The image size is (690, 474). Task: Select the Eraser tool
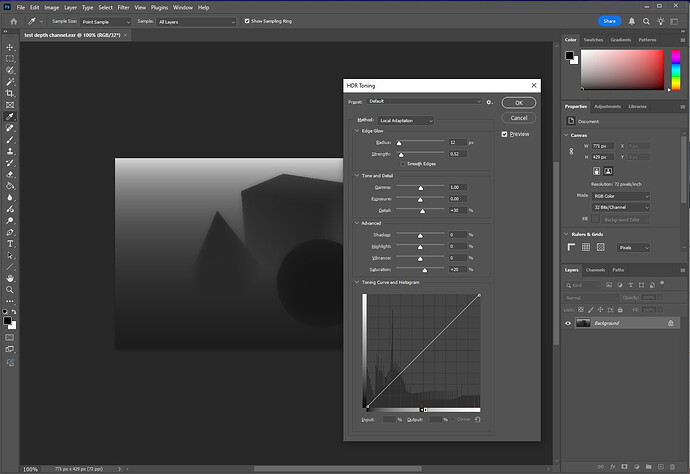point(10,174)
